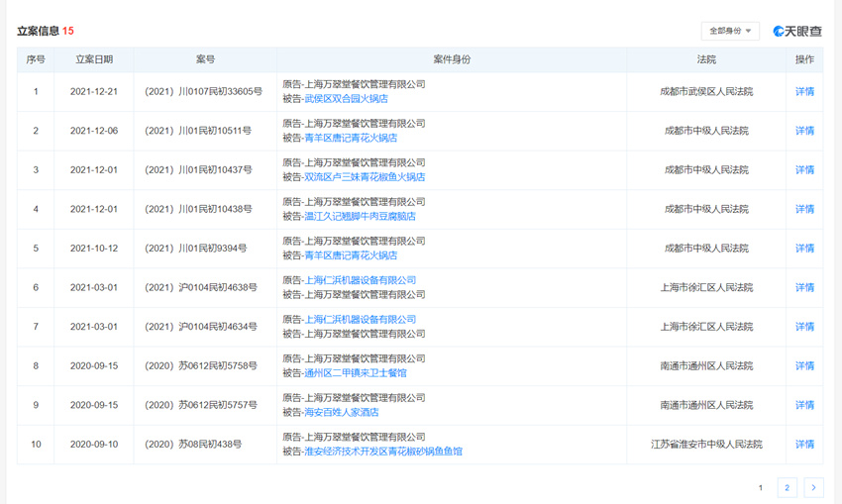This screenshot has width=842, height=504.
Task: Go to page 2 of results
Action: (787, 487)
